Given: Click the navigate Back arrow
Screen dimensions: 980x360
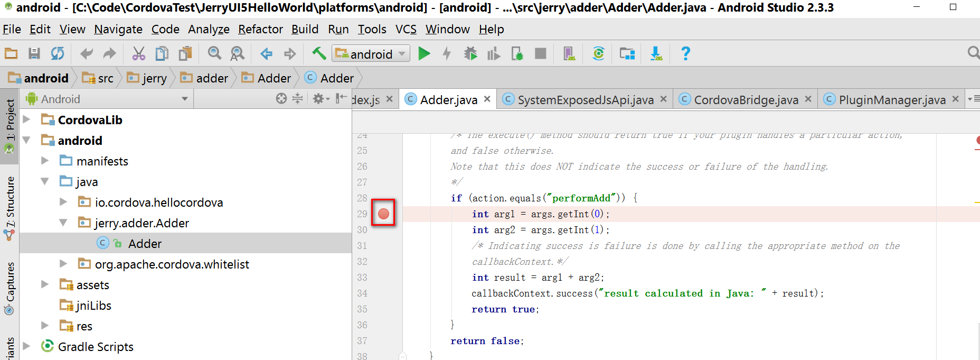Looking at the screenshot, I should pyautogui.click(x=267, y=53).
